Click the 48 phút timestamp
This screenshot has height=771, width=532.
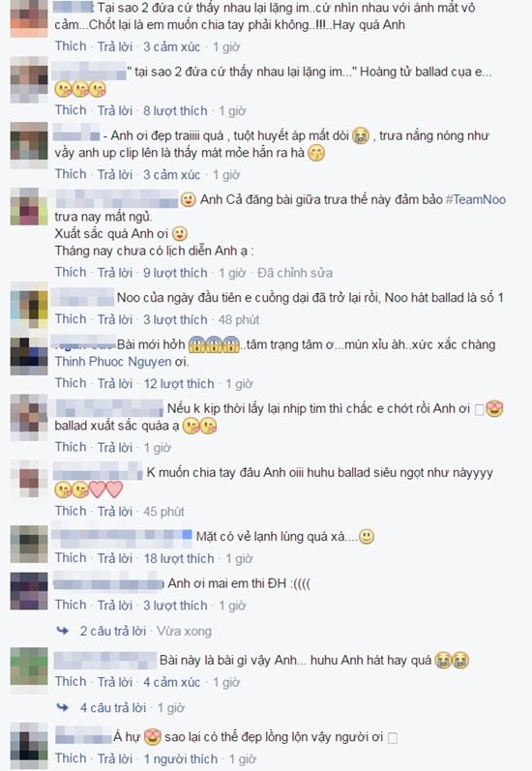[x=239, y=319]
